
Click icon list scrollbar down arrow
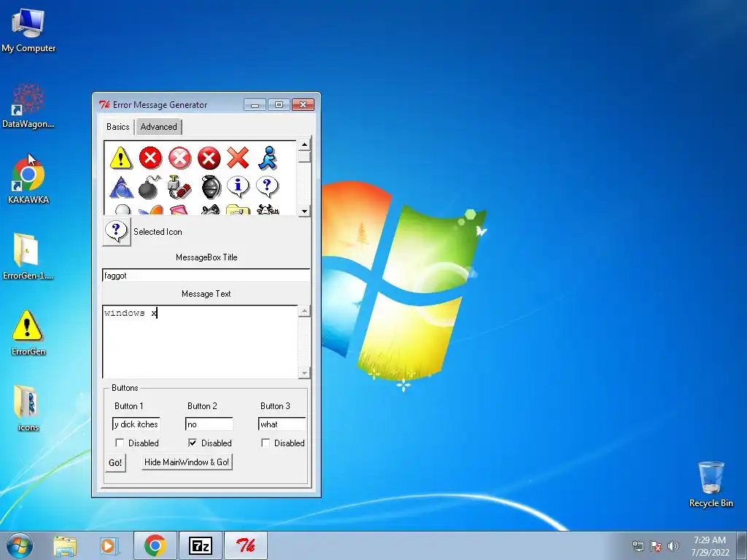[x=304, y=211]
